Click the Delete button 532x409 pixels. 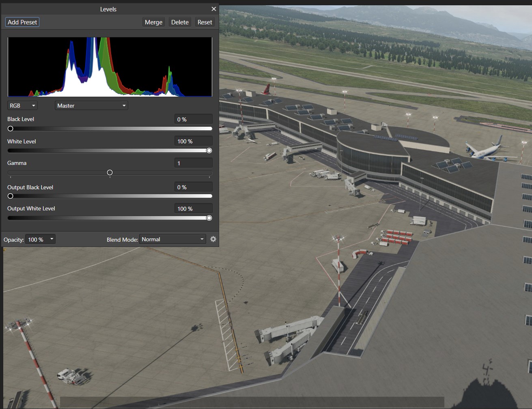(180, 22)
